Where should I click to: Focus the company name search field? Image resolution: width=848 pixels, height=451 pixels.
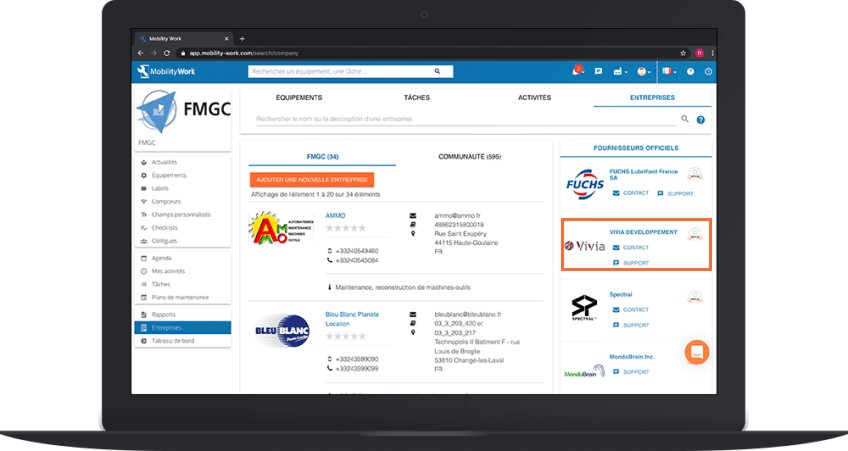466,119
